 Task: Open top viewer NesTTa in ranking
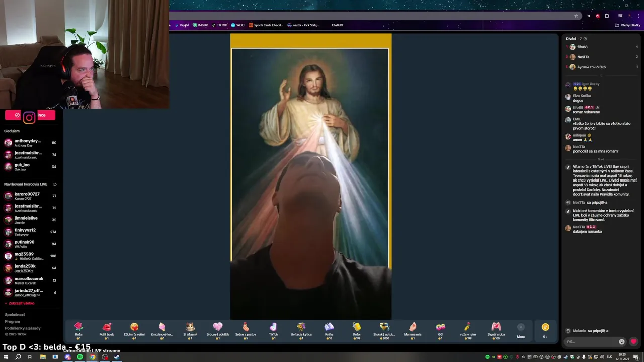(x=583, y=57)
